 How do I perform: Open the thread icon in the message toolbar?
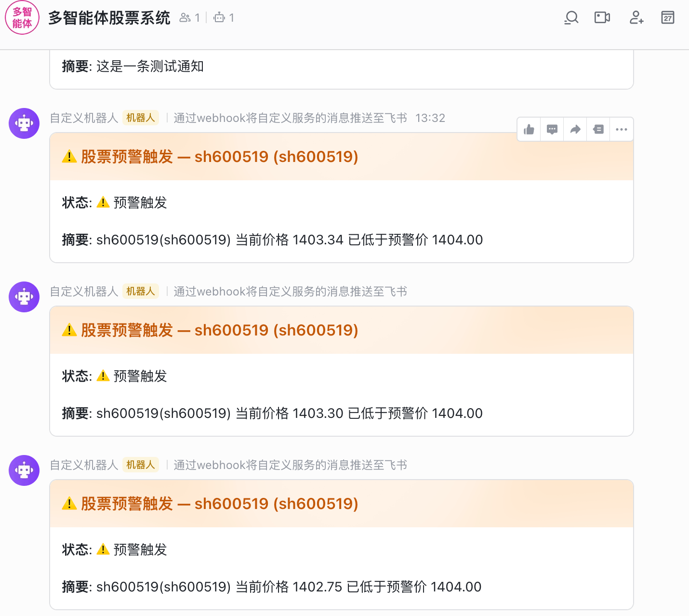tap(598, 129)
